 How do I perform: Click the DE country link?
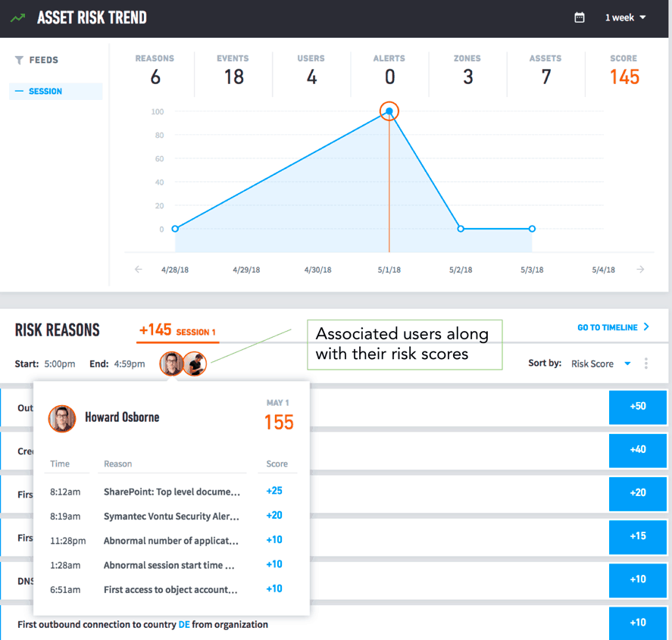coord(184,625)
